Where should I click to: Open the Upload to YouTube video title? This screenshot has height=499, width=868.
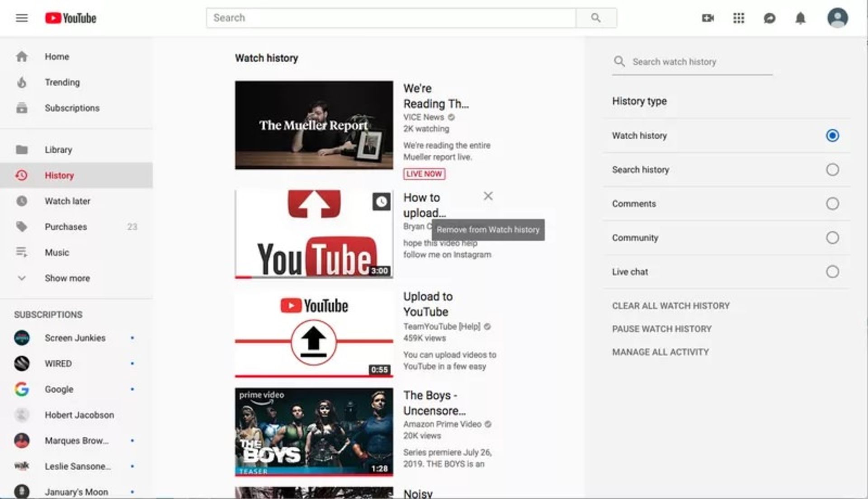(428, 304)
